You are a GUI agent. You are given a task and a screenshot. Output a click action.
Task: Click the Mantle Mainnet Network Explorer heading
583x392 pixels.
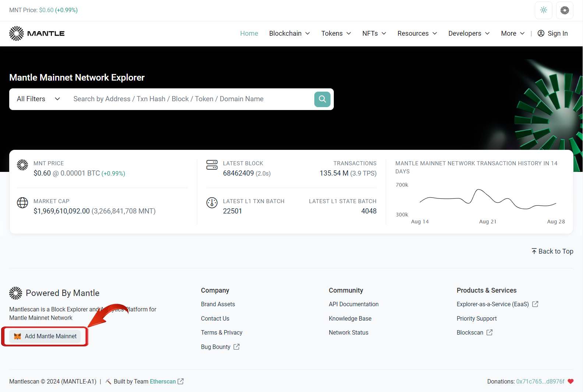click(x=77, y=77)
